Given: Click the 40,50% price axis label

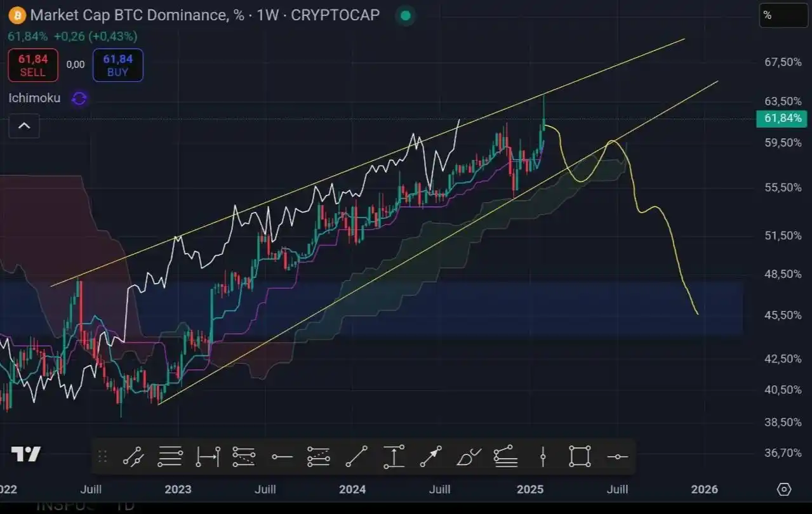Looking at the screenshot, I should (x=783, y=390).
